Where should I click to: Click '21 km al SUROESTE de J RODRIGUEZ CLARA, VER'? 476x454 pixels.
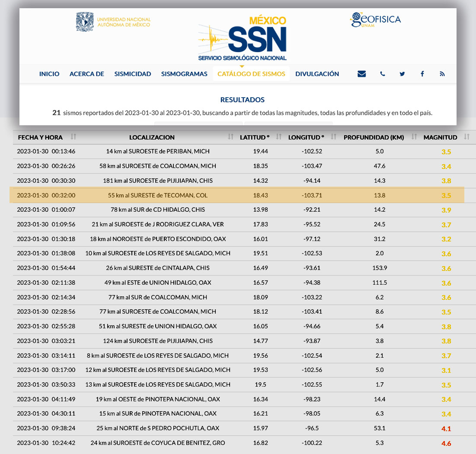157,224
